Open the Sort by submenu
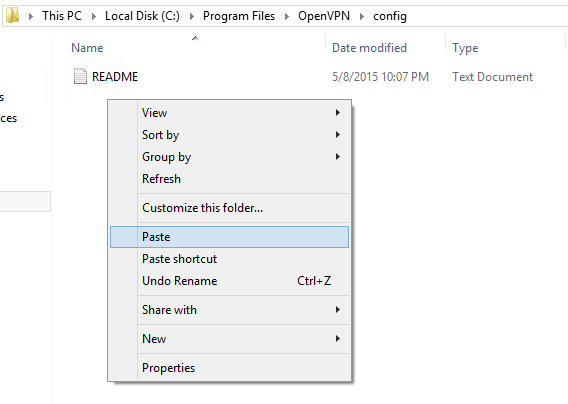568x404 pixels. [x=230, y=135]
